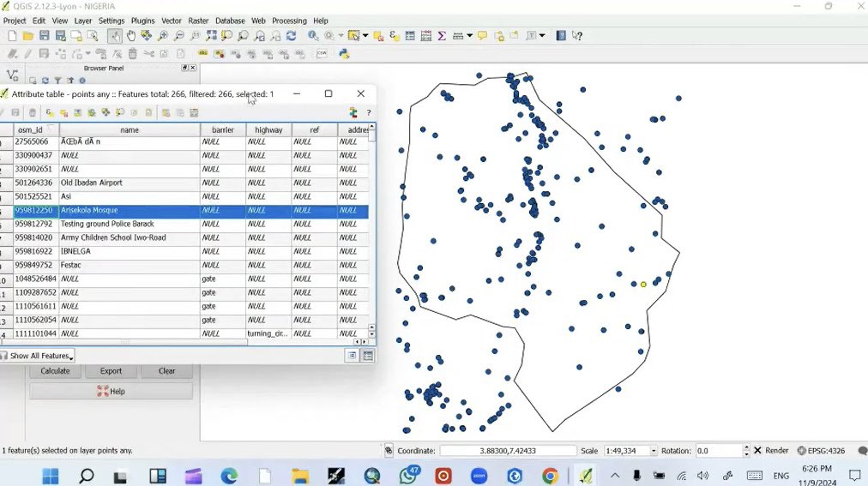
Task: Click the Clear button
Action: (x=166, y=371)
